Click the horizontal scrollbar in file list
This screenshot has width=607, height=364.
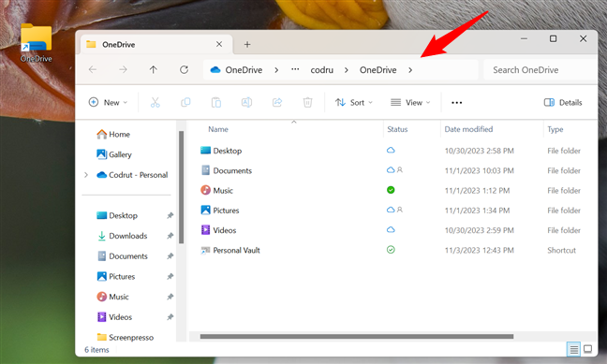(x=357, y=337)
